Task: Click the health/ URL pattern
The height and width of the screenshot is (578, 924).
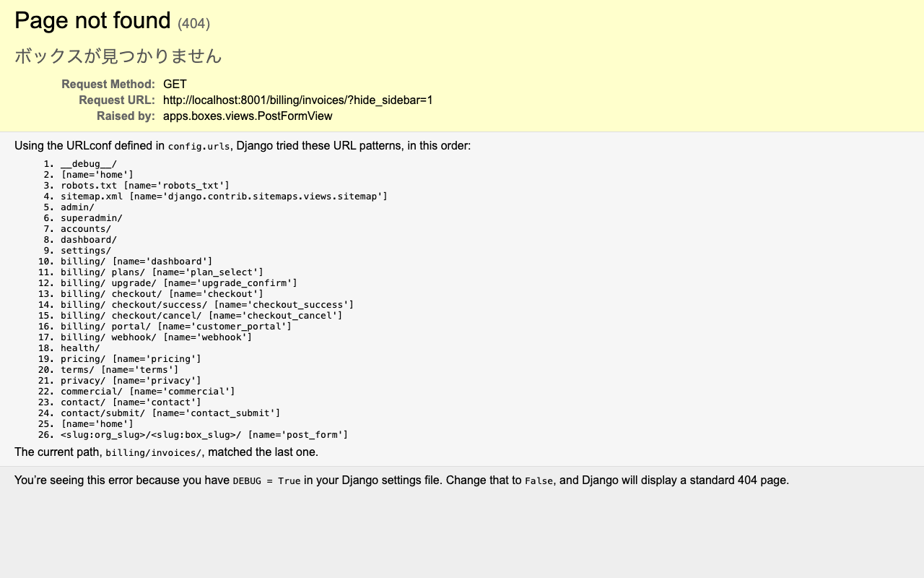Action: click(x=80, y=348)
